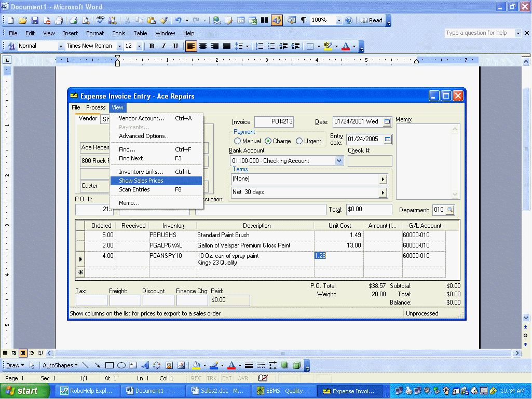Image resolution: width=532 pixels, height=399 pixels.
Task: Open the Entry date calendar dropdown
Action: (x=388, y=139)
